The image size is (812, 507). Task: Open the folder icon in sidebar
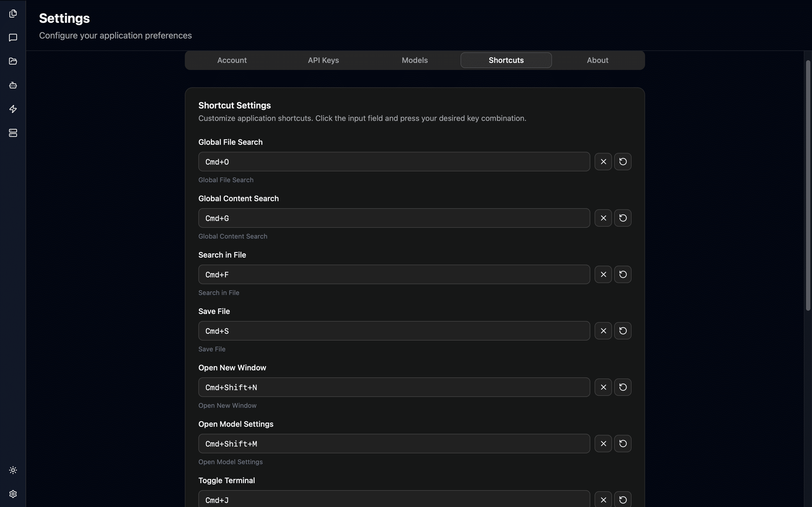click(13, 61)
